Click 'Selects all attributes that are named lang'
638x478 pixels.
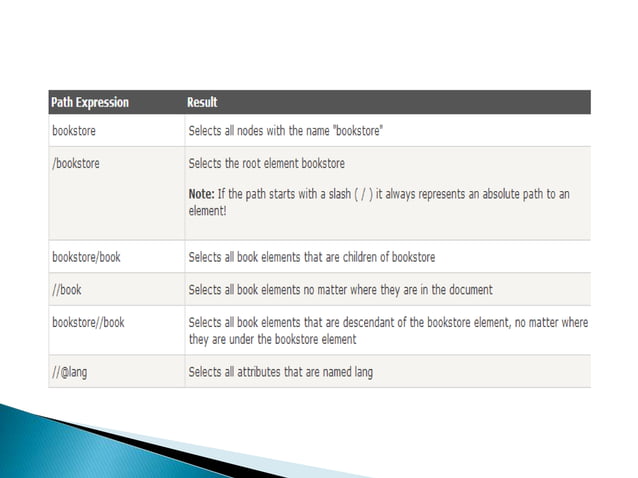(x=281, y=372)
